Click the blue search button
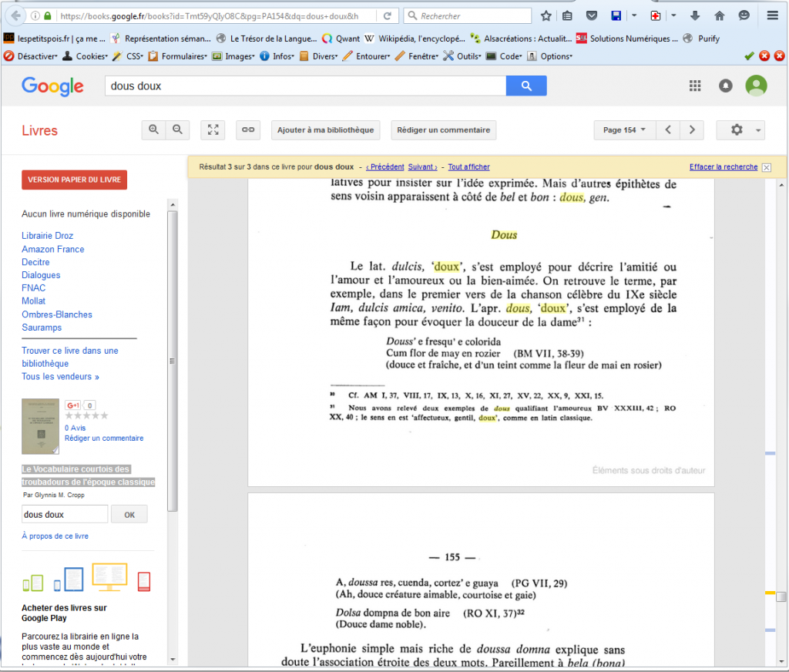Viewport: 789px width, 672px height. click(x=526, y=86)
